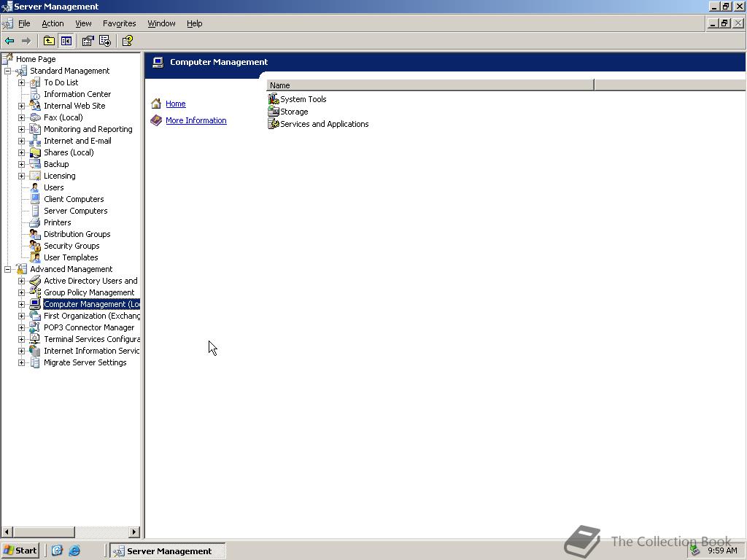Click the Show Desktop quick launch icon

[57, 551]
